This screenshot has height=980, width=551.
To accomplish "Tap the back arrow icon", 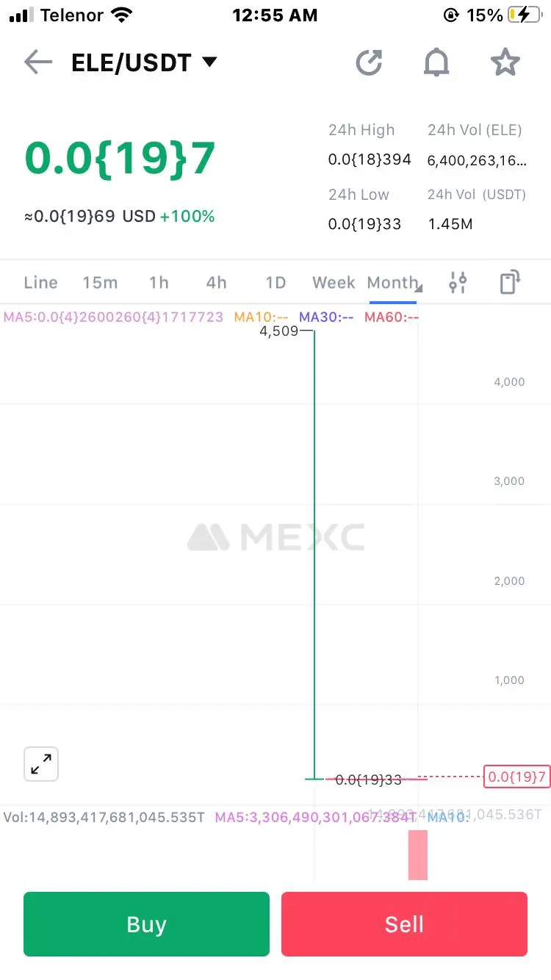I will 37,62.
